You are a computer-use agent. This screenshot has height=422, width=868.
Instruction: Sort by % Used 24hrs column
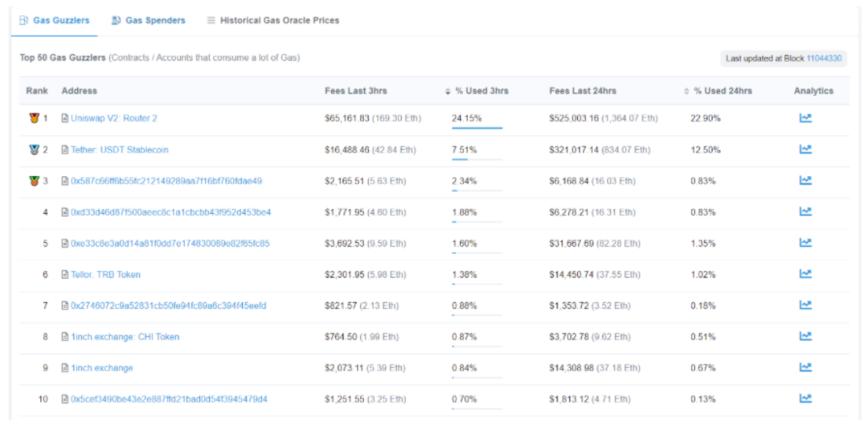click(722, 91)
